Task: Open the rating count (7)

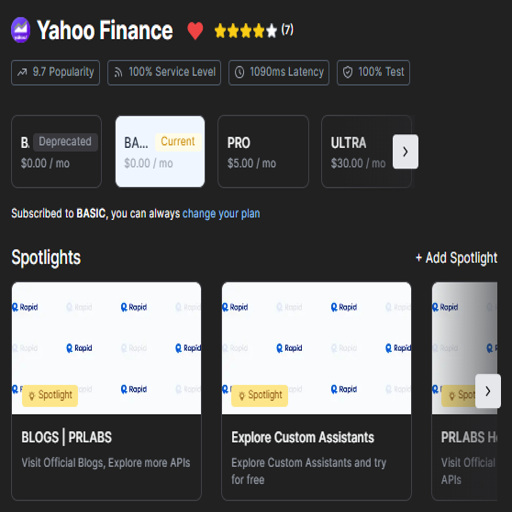Action: [287, 30]
